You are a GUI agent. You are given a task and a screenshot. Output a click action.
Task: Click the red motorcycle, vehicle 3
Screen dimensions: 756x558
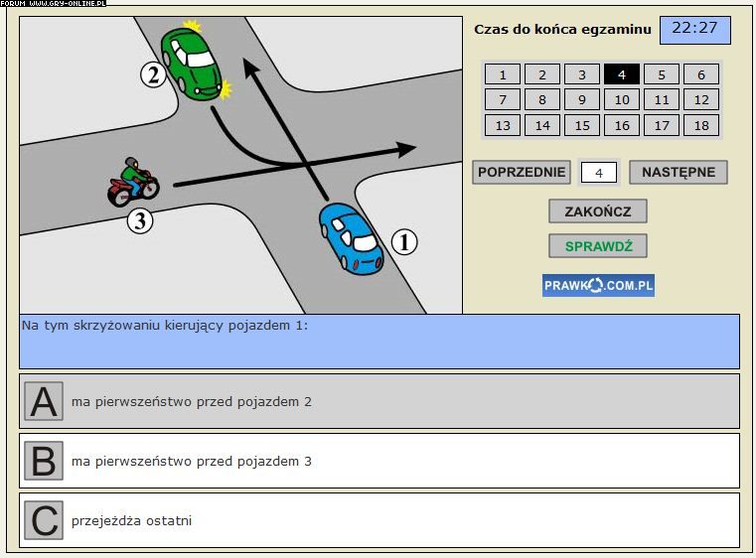click(x=132, y=182)
